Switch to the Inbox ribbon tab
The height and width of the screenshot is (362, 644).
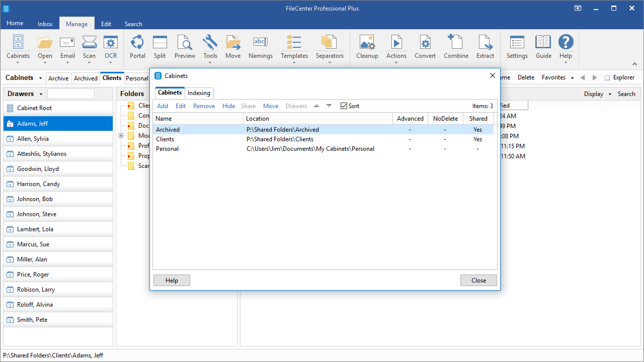click(x=45, y=24)
